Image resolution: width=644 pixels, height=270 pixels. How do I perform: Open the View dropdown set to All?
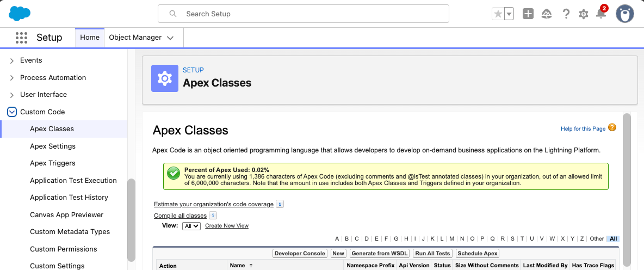click(x=191, y=225)
